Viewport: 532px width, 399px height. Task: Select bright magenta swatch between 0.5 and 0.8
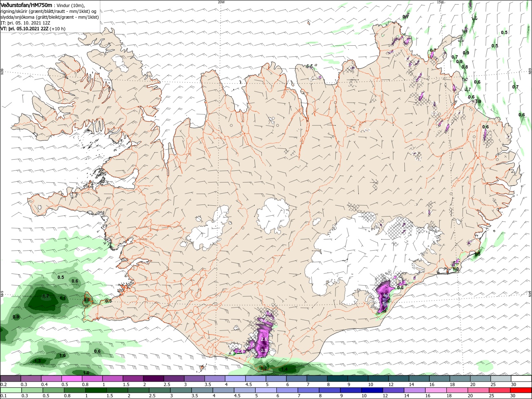click(x=72, y=378)
